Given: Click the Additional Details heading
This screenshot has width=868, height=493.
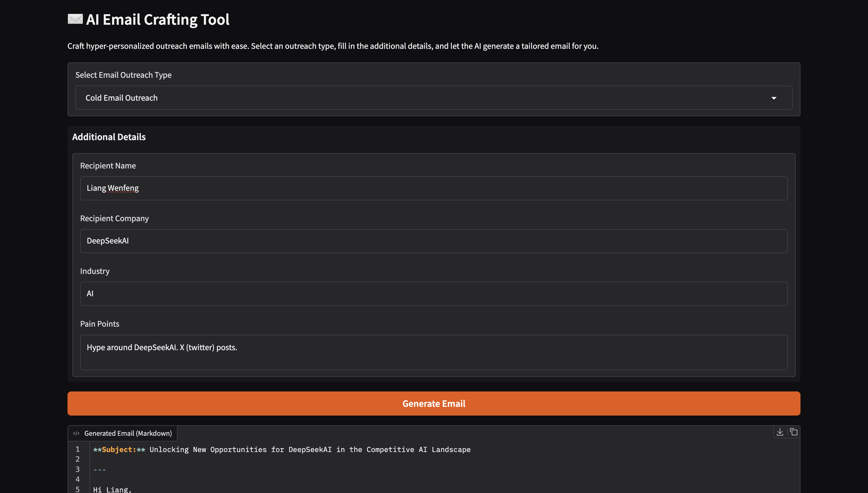Looking at the screenshot, I should click(x=109, y=137).
